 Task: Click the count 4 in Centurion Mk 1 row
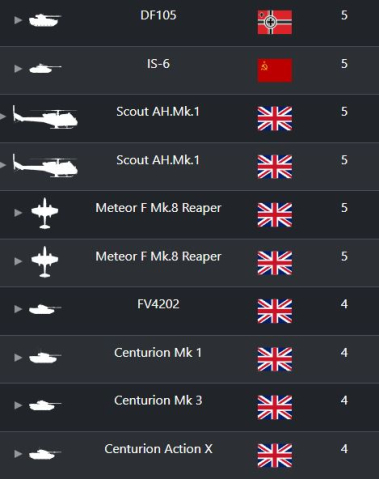[344, 352]
